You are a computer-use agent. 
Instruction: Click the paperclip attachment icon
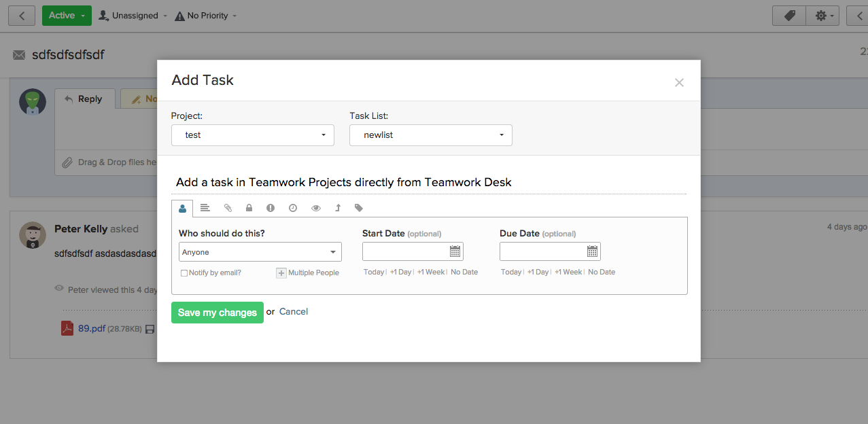(x=228, y=208)
